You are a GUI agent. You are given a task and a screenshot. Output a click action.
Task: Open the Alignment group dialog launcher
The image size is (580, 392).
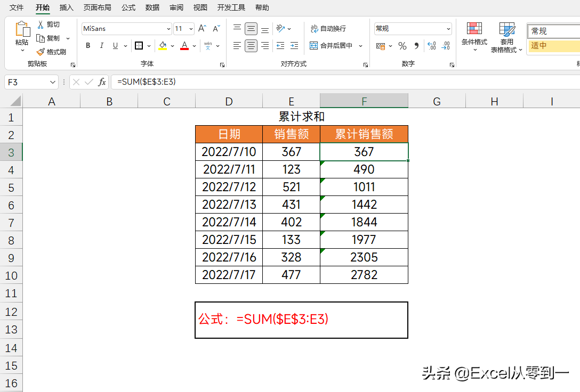point(366,65)
